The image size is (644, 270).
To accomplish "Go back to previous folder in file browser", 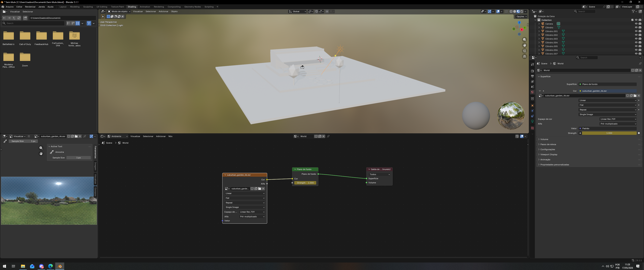I will click(x=4, y=18).
